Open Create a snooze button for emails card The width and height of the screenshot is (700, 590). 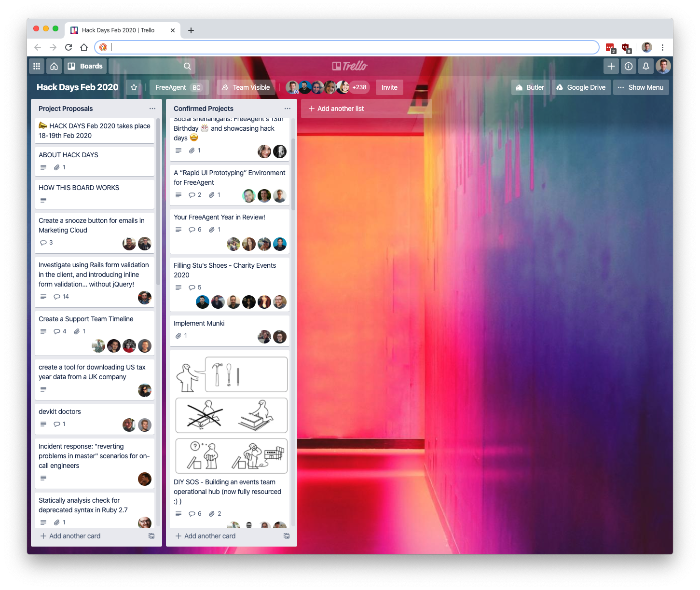pos(95,233)
